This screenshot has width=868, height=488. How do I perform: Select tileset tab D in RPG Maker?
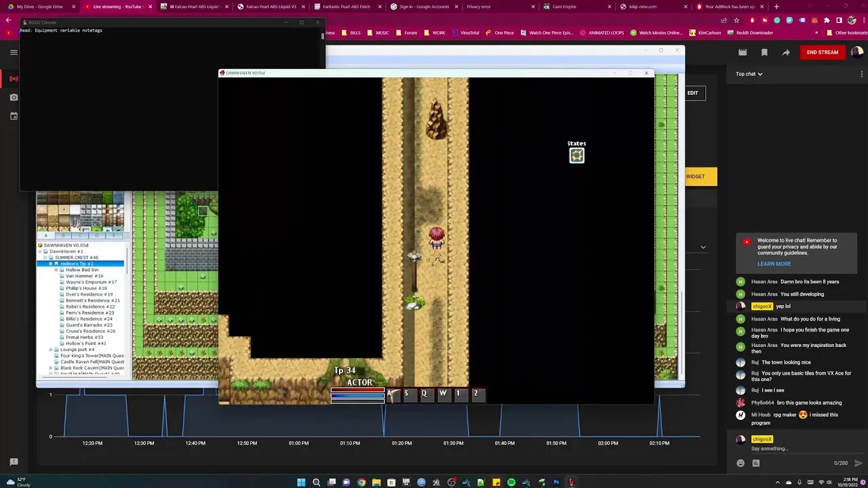coord(98,236)
